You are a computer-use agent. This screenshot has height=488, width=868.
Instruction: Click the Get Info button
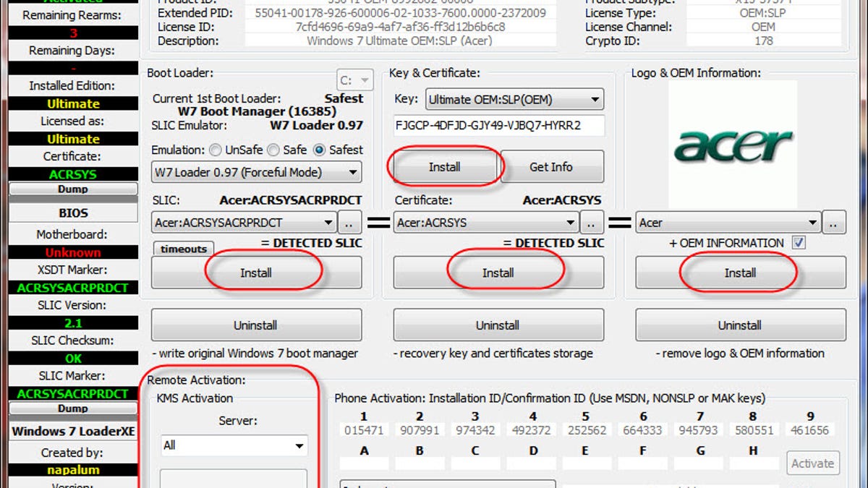pyautogui.click(x=551, y=167)
